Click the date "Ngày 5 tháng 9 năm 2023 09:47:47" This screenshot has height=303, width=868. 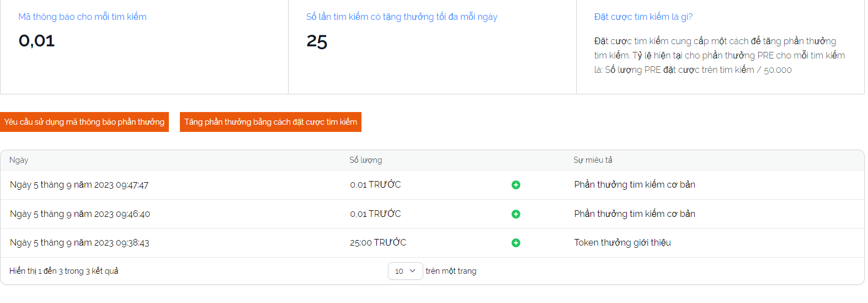pyautogui.click(x=79, y=185)
